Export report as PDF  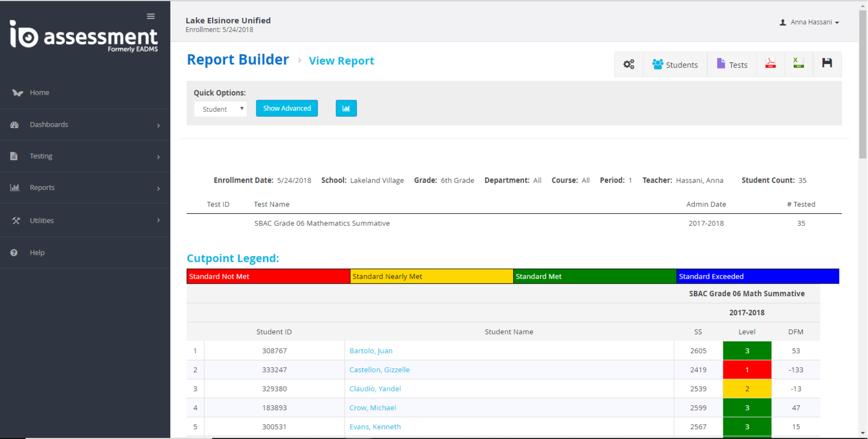[x=770, y=64]
